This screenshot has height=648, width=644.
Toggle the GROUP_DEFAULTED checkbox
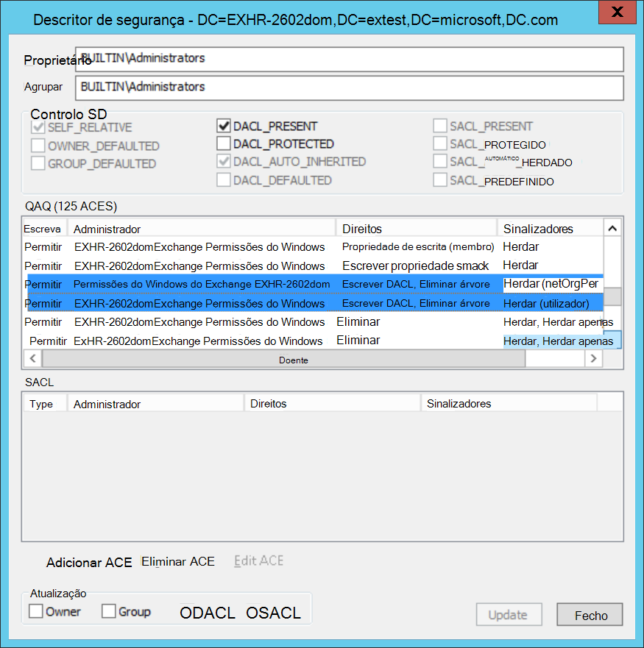point(38,163)
